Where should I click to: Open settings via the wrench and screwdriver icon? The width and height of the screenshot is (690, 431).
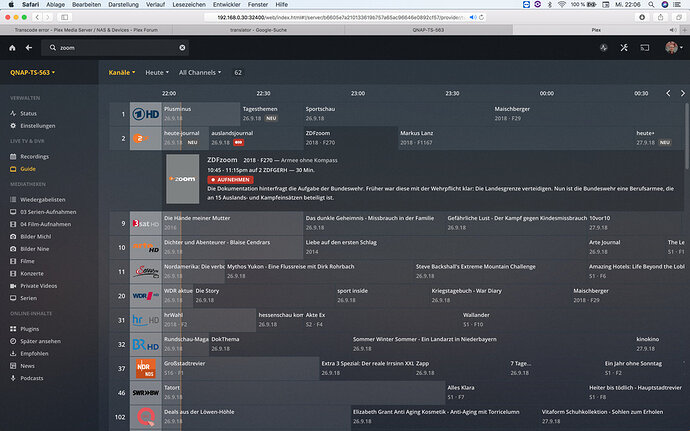tap(624, 48)
